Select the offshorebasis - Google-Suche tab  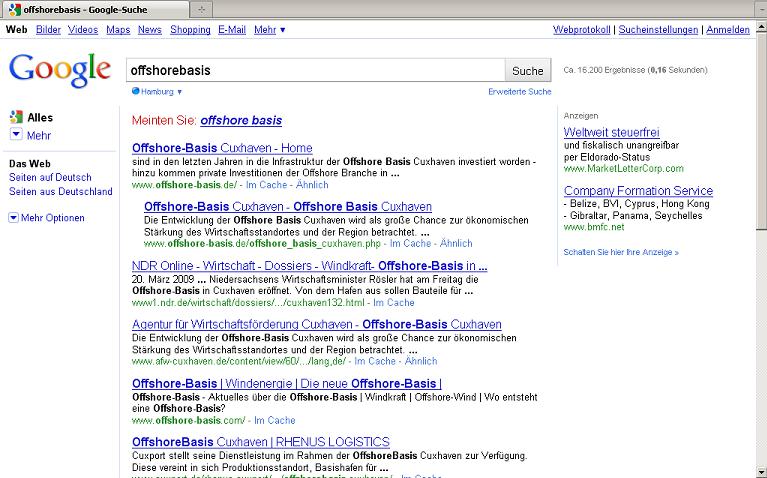click(97, 9)
